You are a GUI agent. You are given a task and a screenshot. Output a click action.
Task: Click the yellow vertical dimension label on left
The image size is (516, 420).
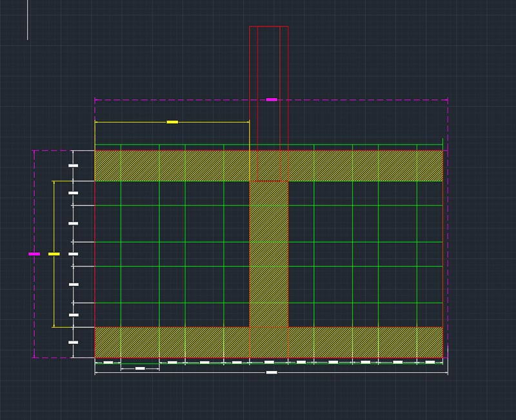[54, 254]
